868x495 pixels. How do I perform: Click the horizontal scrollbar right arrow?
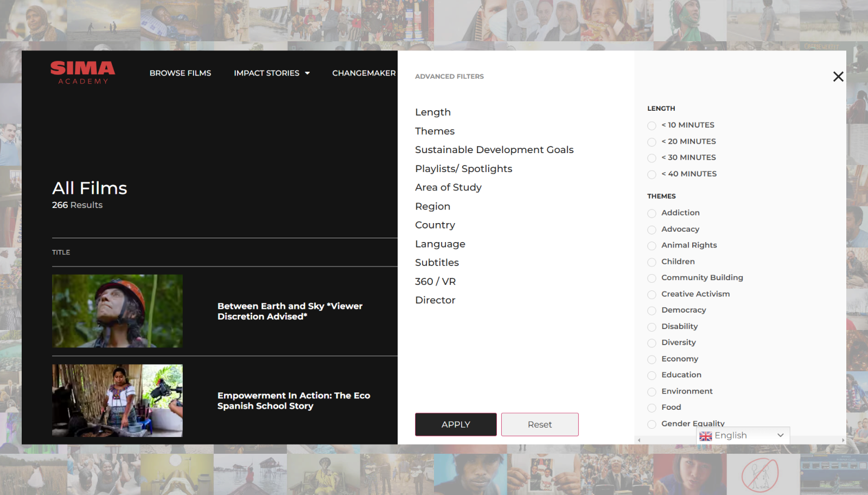click(843, 440)
